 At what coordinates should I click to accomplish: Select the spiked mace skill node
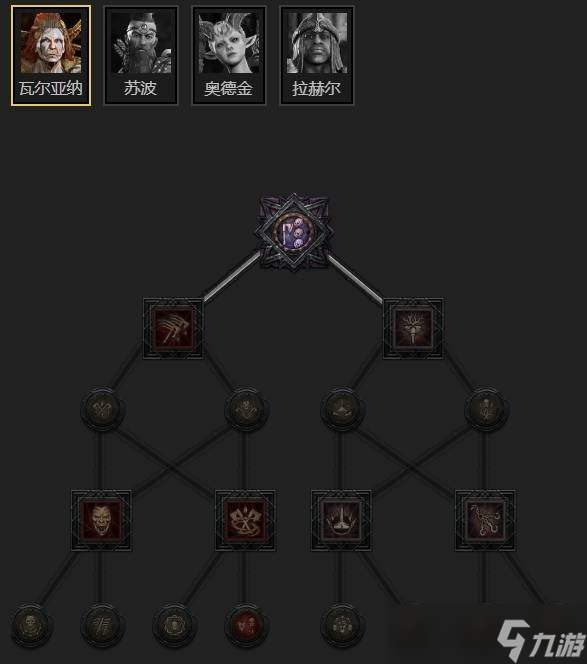(x=413, y=329)
